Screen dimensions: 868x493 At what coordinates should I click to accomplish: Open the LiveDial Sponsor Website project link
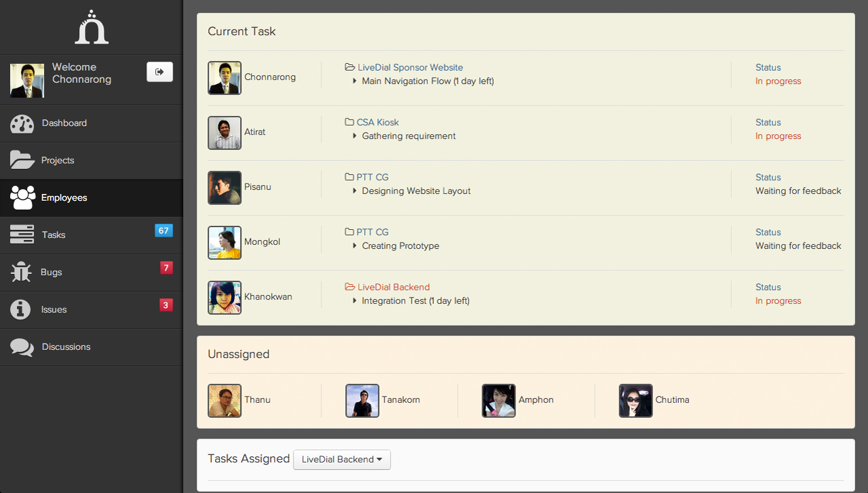[x=410, y=68]
